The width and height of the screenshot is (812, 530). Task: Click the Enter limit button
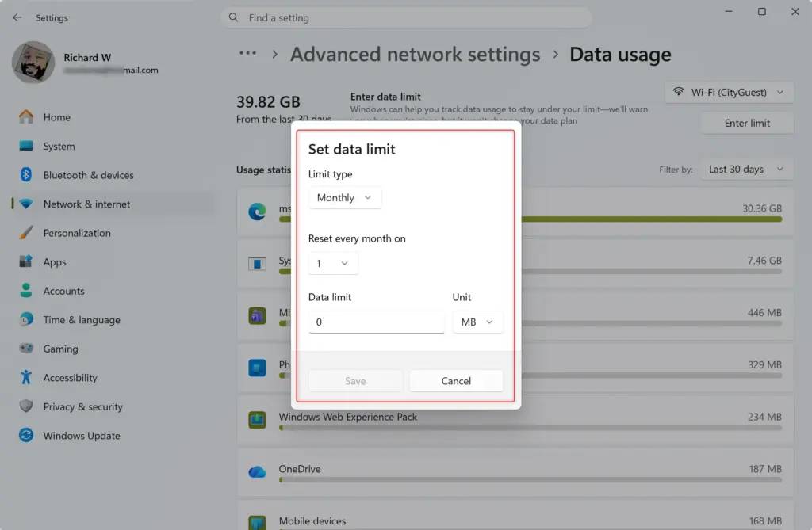[x=747, y=123]
